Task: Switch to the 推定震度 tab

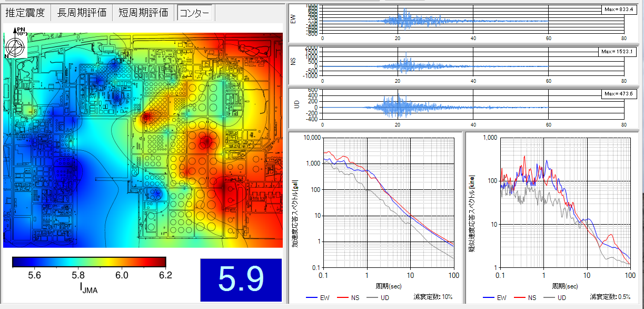Action: 26,13
